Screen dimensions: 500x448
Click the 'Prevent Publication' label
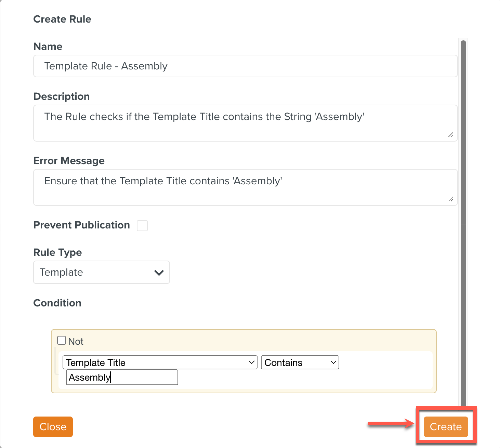pos(82,225)
